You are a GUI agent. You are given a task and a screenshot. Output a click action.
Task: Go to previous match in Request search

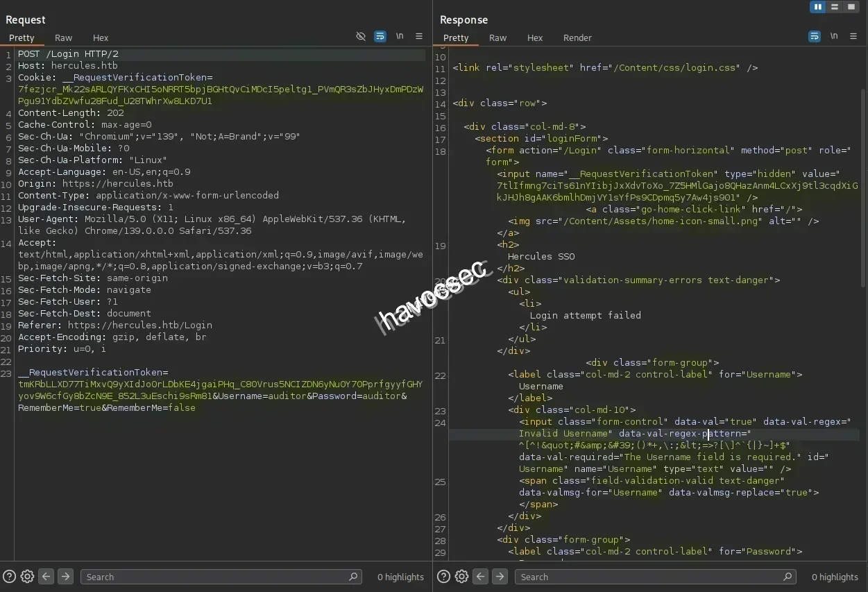(x=46, y=576)
